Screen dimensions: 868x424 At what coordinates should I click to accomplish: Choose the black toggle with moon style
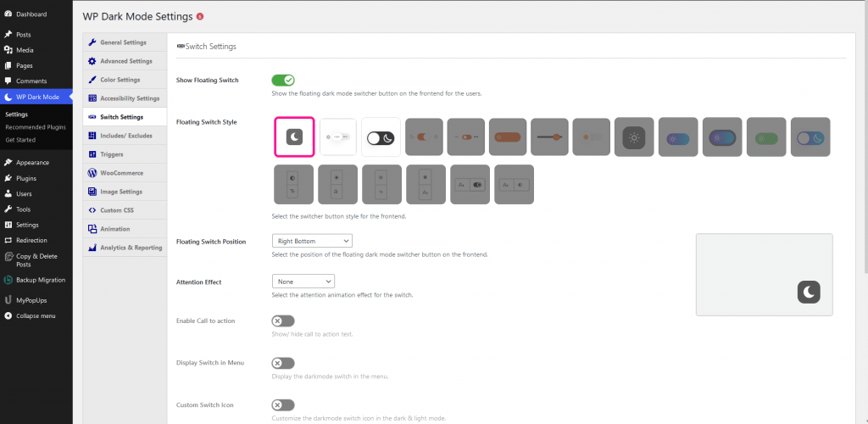(381, 137)
